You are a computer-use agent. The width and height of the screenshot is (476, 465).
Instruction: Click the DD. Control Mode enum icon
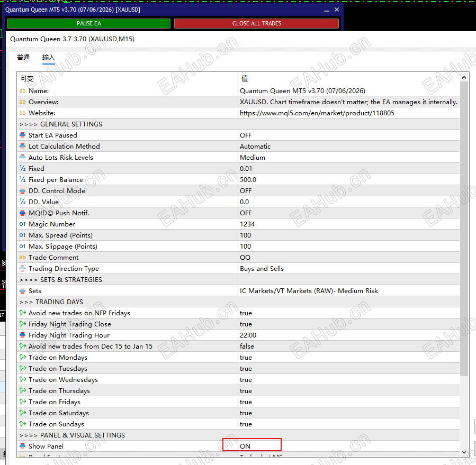click(22, 191)
